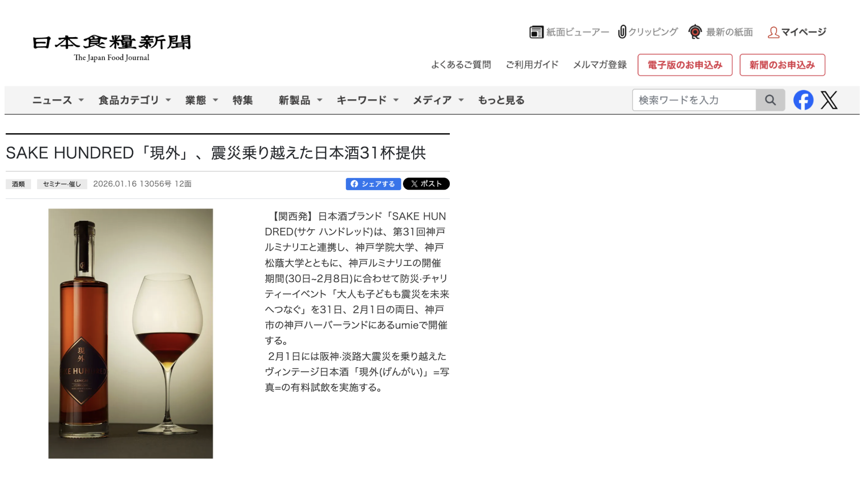Click the 日本食糧新聞 site logo
Screen dimensions: 868x482
click(111, 47)
